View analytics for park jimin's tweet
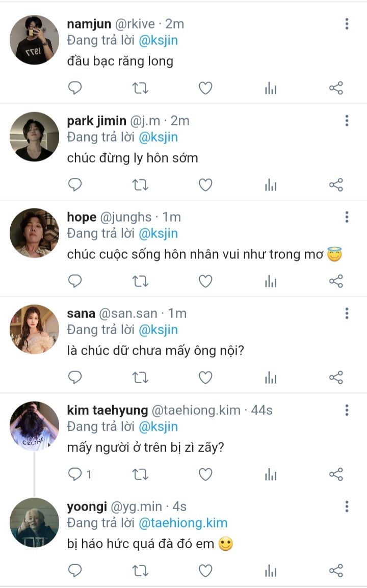 pyautogui.click(x=271, y=185)
